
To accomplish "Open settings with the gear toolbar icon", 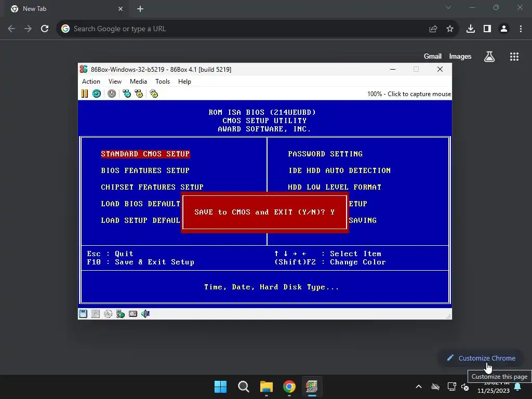I will (154, 94).
